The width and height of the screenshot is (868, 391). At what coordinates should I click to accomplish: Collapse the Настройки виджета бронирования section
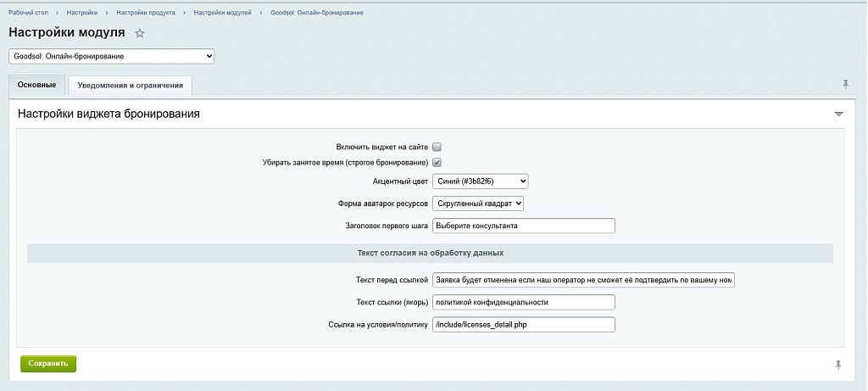[x=838, y=115]
